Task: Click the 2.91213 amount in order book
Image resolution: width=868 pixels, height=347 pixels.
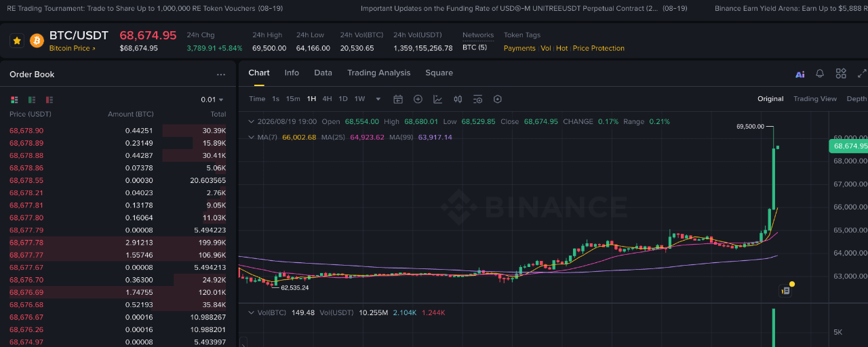Action: [139, 243]
